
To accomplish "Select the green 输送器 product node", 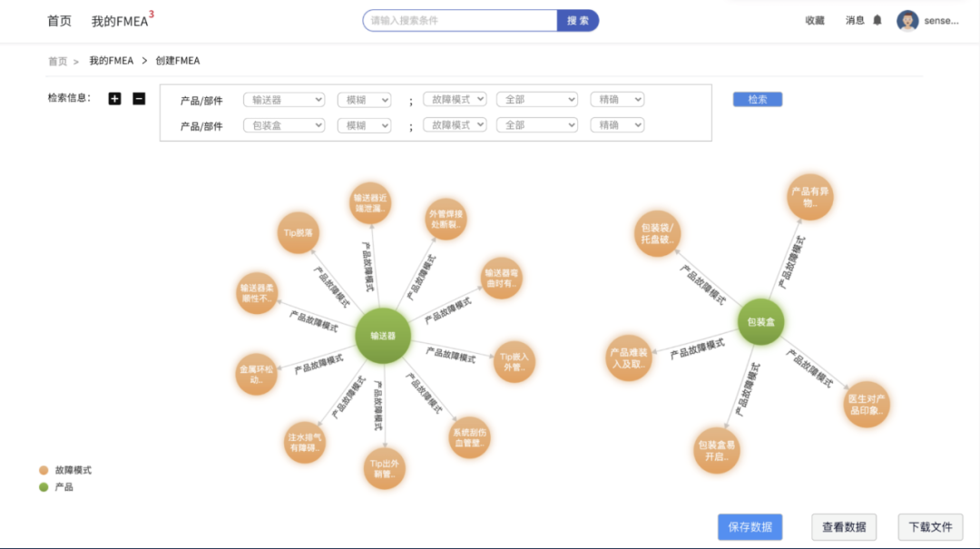I will click(x=383, y=336).
